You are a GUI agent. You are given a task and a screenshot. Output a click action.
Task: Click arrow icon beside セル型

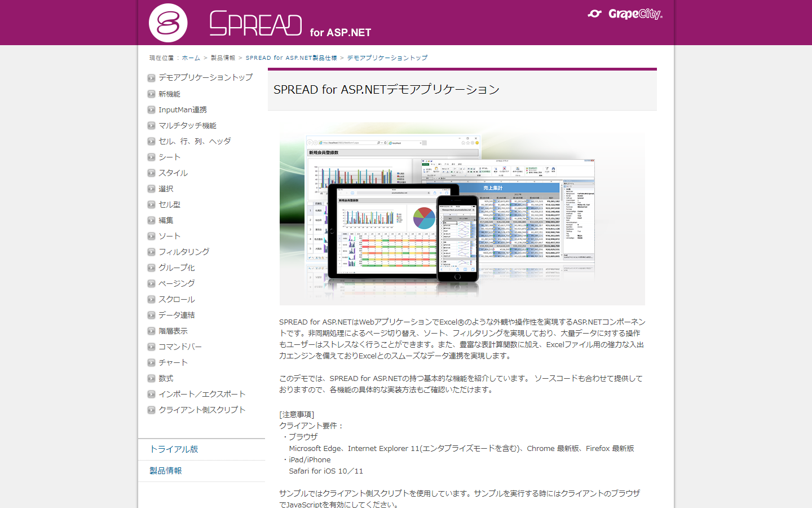tap(151, 204)
